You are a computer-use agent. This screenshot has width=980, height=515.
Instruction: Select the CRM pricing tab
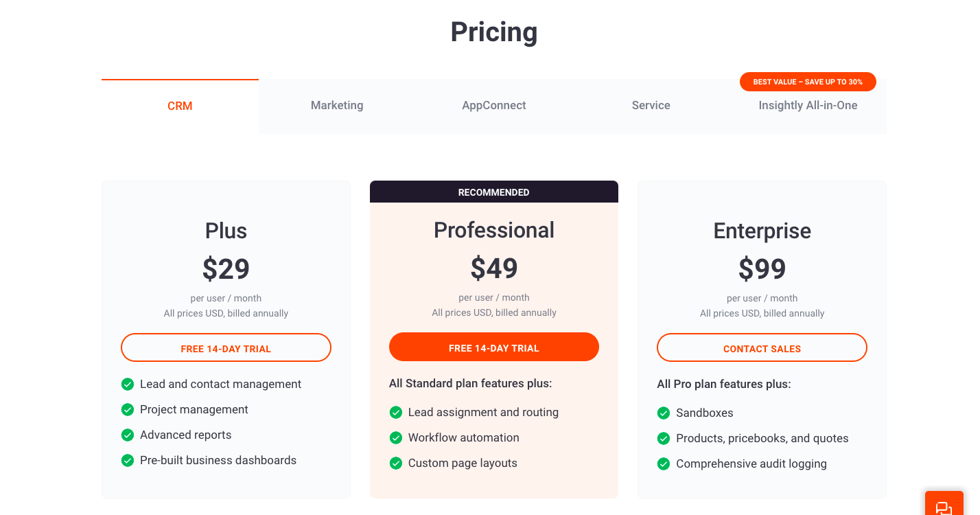pos(180,105)
